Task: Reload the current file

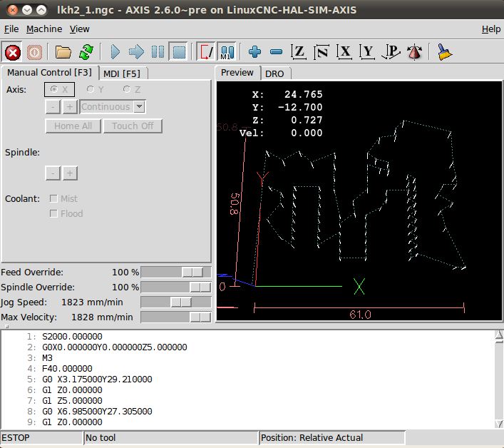Action: (86, 52)
